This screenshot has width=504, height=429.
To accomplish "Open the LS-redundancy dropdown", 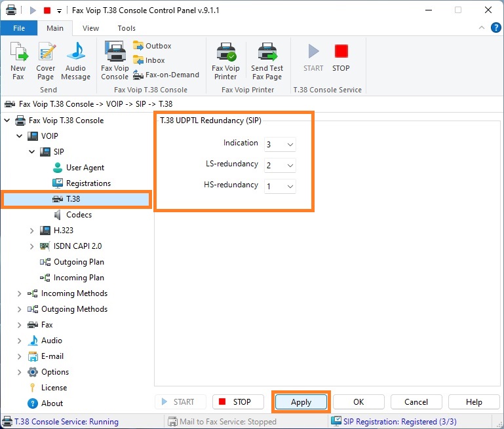I will pyautogui.click(x=280, y=165).
